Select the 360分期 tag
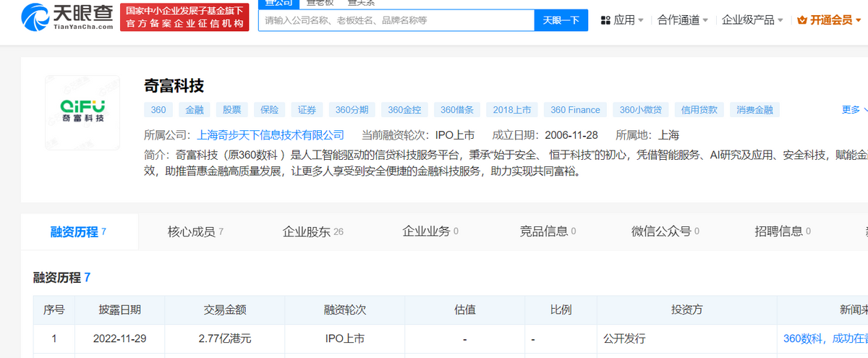 pyautogui.click(x=352, y=110)
